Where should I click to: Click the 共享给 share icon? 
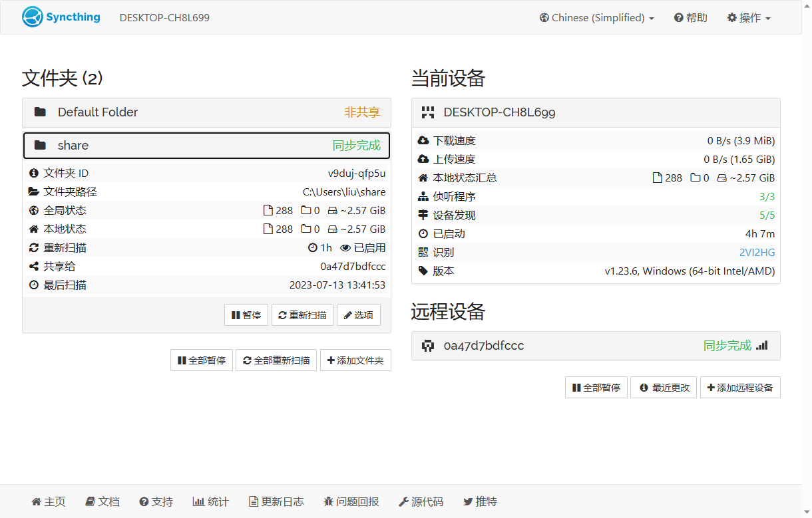point(34,267)
